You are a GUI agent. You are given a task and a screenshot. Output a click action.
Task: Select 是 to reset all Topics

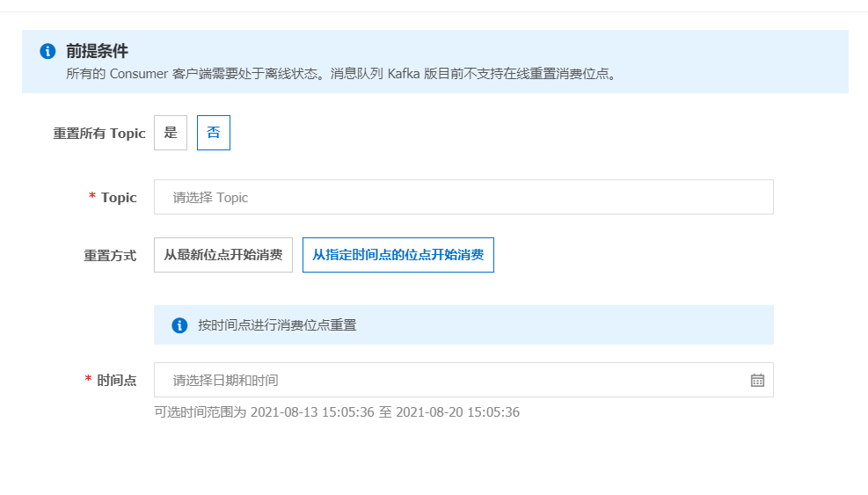(171, 133)
